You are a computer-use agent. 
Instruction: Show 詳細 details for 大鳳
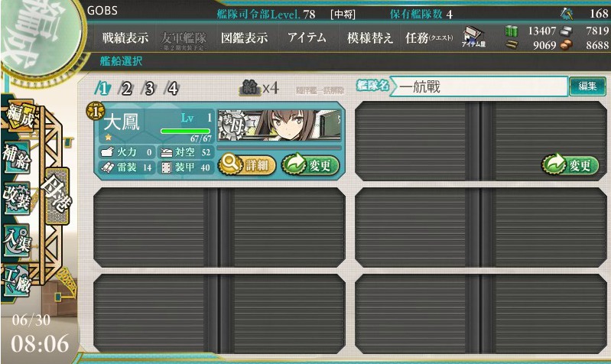click(x=247, y=165)
